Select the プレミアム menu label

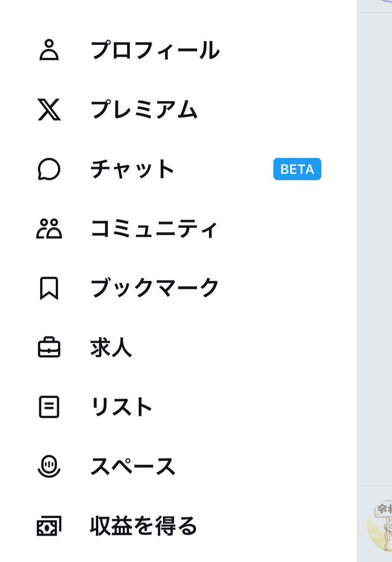coord(144,110)
